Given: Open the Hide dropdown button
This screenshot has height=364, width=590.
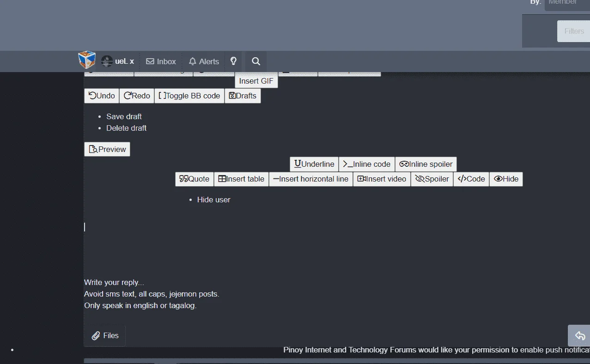Looking at the screenshot, I should (506, 179).
